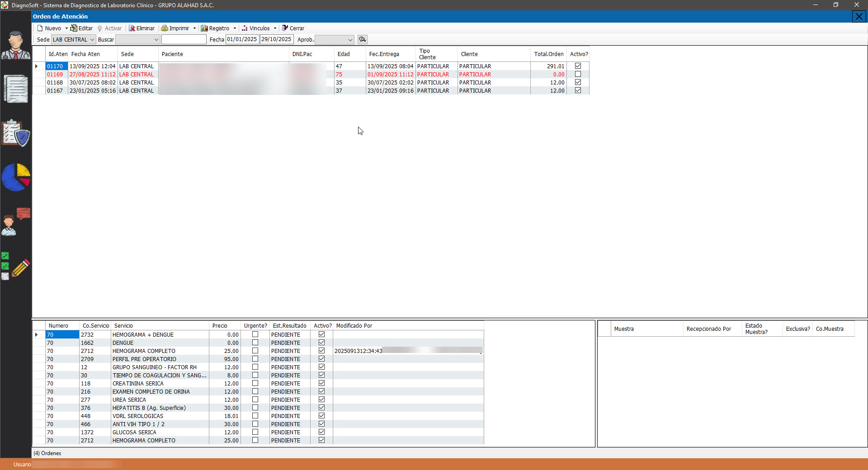Click the user profile avatar sidebar icon
This screenshot has width=868, height=470.
click(16, 46)
